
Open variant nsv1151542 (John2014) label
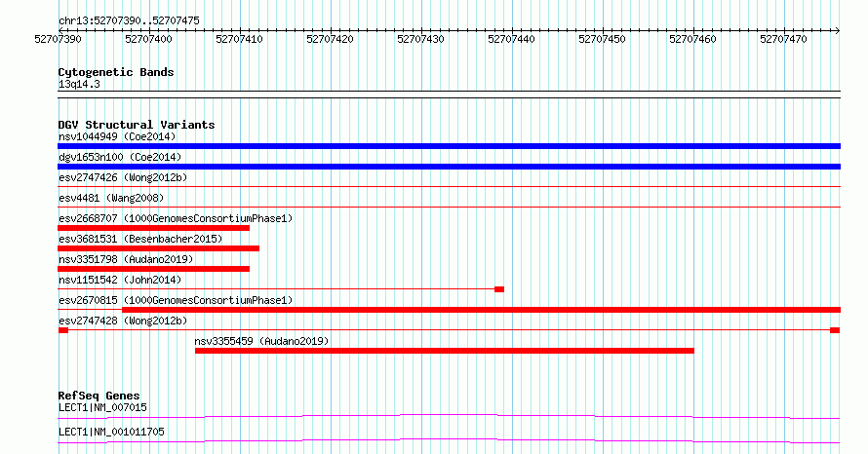coord(120,280)
